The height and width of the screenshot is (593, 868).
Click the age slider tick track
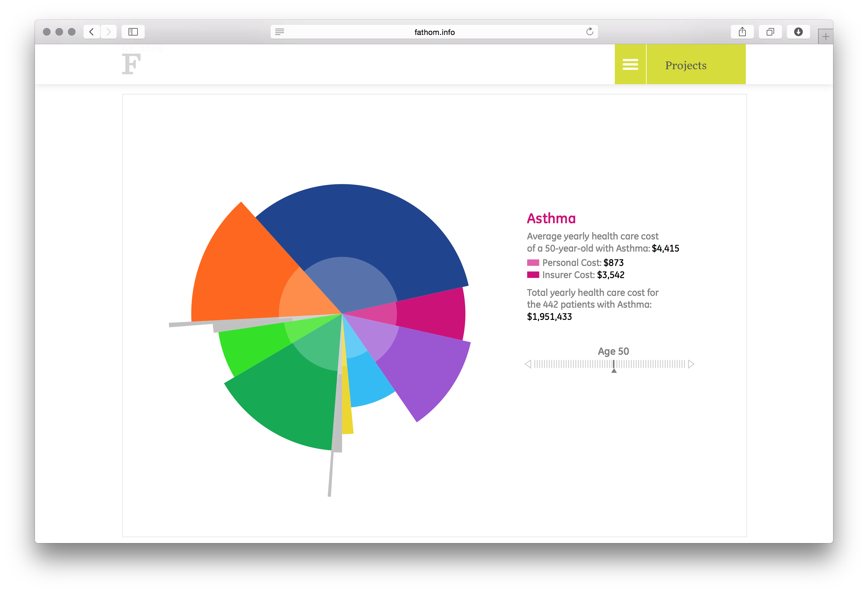(x=575, y=364)
